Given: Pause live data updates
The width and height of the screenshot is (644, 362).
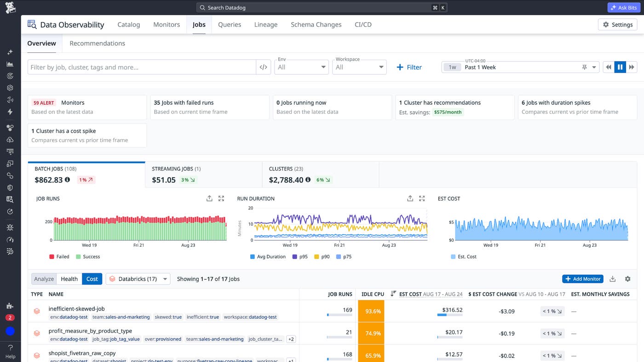Looking at the screenshot, I should point(620,67).
